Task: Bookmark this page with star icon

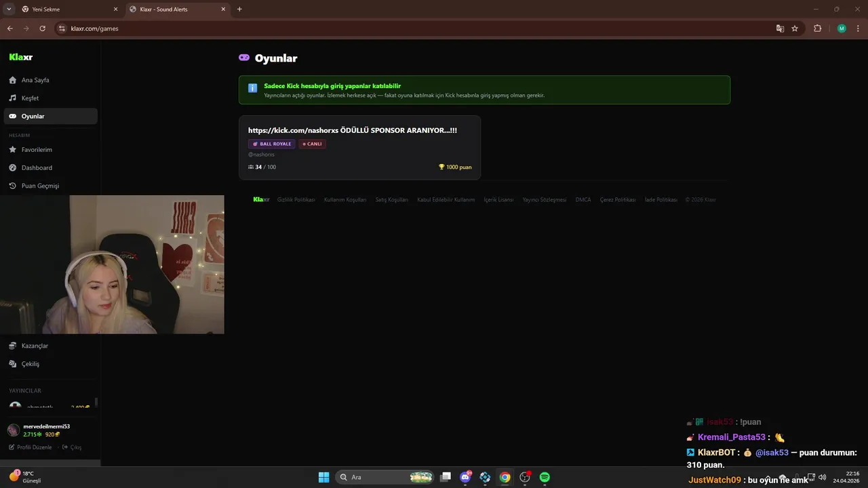Action: tap(795, 28)
